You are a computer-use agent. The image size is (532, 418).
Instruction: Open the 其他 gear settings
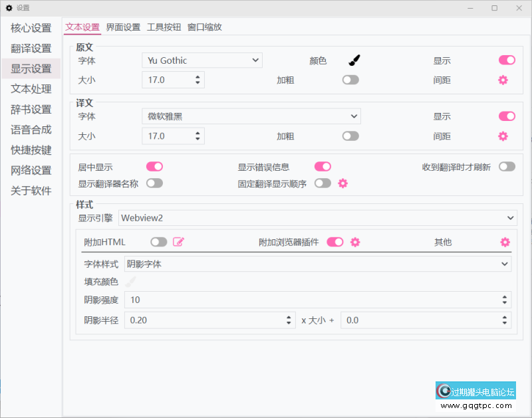505,242
